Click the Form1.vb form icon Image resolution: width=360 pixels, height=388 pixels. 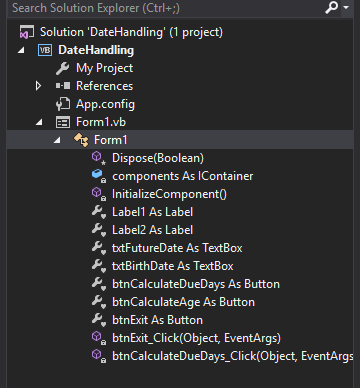point(63,122)
